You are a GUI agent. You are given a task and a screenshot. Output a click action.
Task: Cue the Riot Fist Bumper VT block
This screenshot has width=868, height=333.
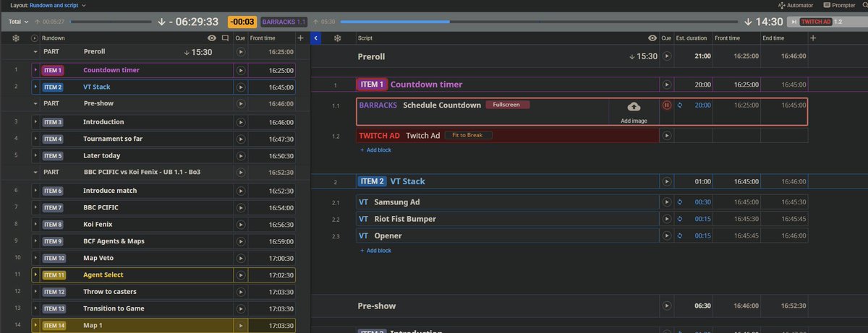[x=668, y=219]
